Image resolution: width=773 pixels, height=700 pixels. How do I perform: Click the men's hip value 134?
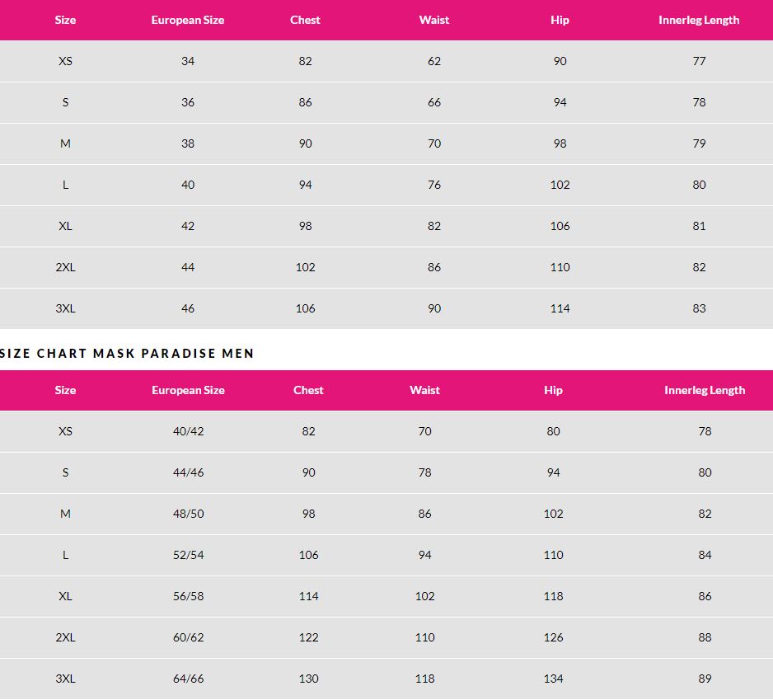coord(553,679)
